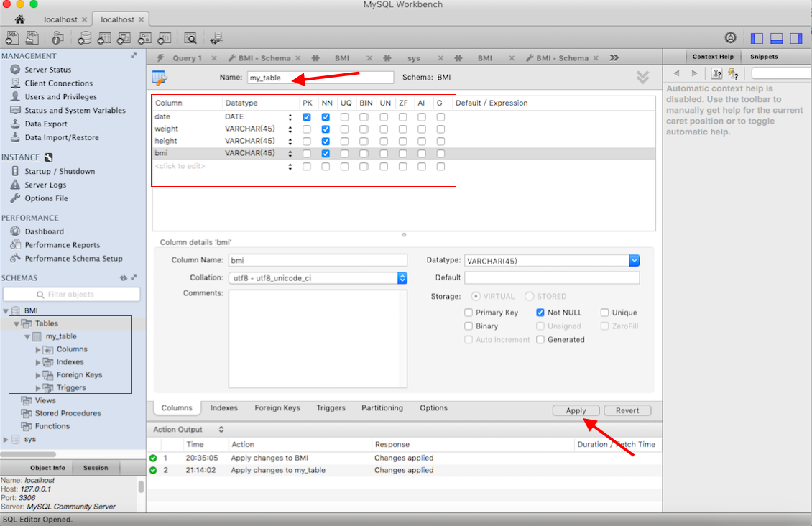This screenshot has width=812, height=526.
Task: Refresh the schemas list icon
Action: click(x=124, y=278)
